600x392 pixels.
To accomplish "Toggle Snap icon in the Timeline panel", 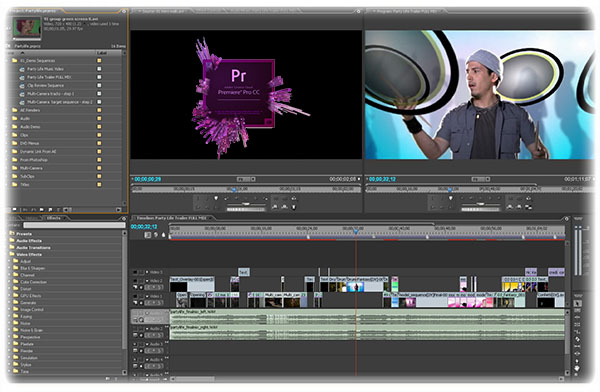I will tap(148, 235).
